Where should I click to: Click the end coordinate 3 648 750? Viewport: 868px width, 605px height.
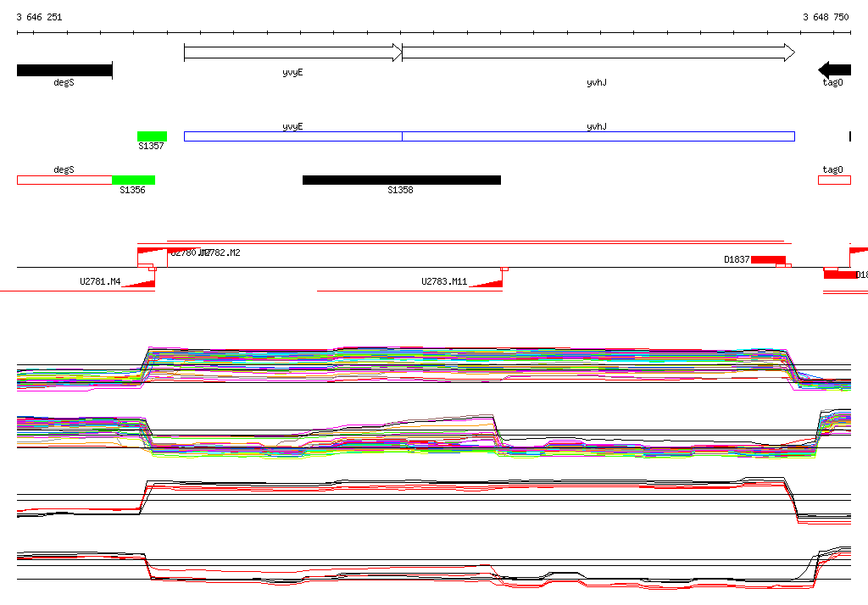click(x=826, y=17)
